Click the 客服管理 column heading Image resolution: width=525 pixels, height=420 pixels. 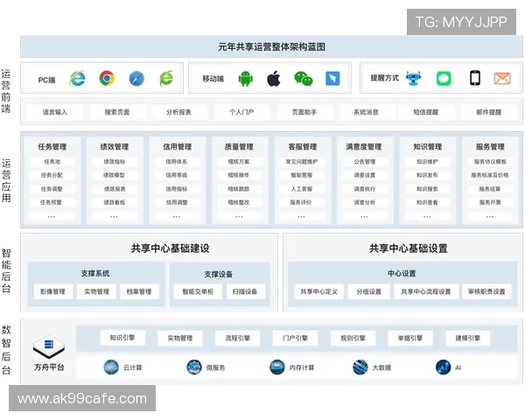tap(303, 147)
